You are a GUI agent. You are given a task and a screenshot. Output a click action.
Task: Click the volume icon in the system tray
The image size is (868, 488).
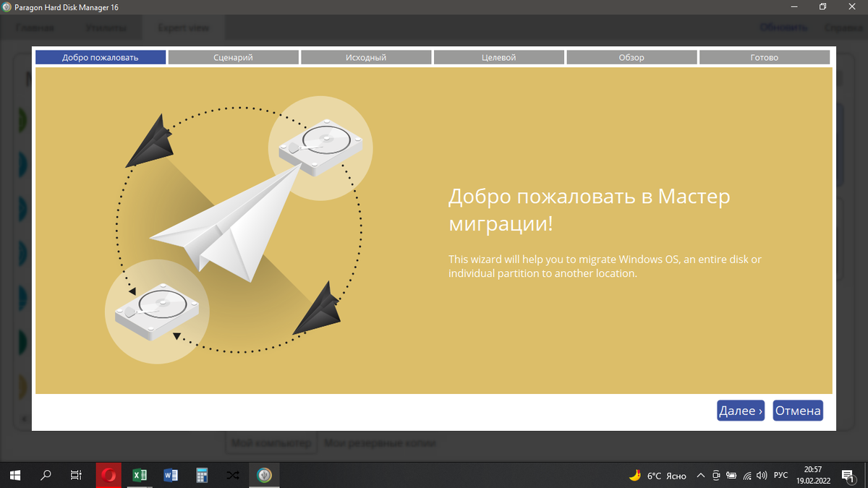[761, 475]
